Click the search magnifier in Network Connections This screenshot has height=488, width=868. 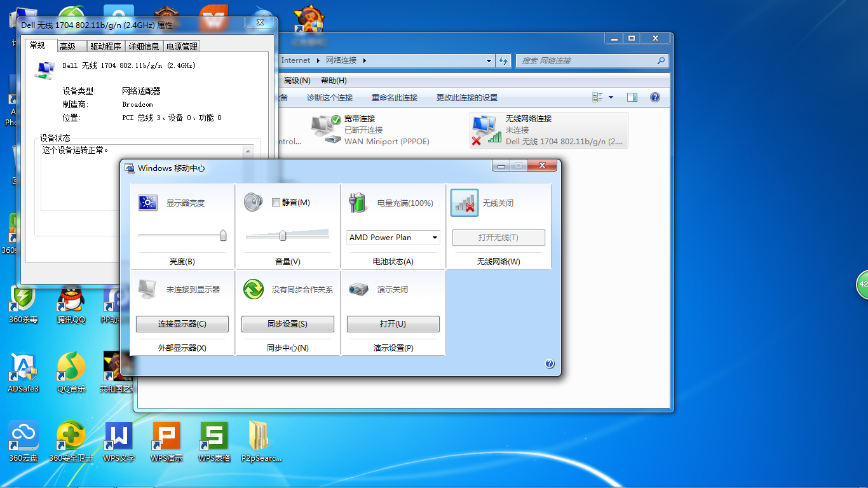661,60
